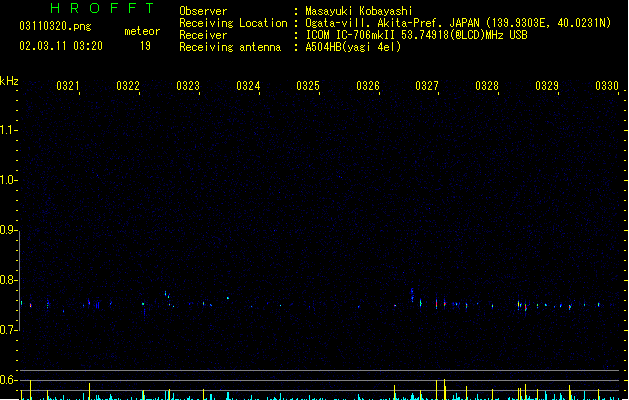Click the 0324 time marker

(x=248, y=86)
